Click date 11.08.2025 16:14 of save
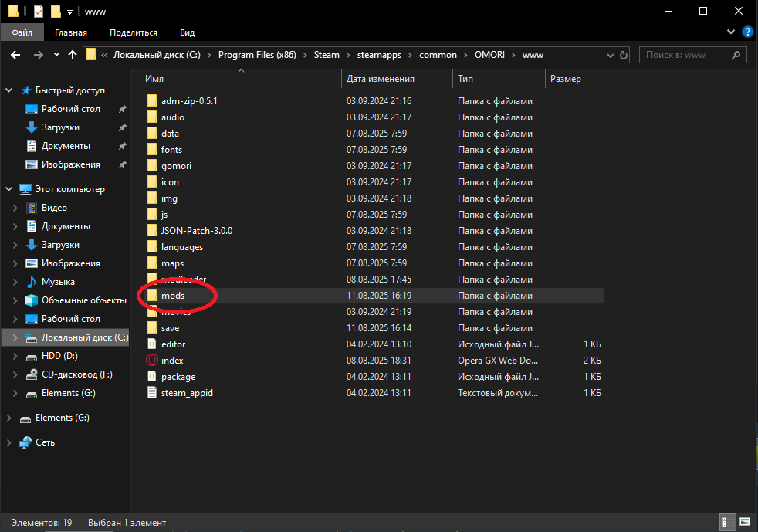This screenshot has width=758, height=532. [x=379, y=328]
